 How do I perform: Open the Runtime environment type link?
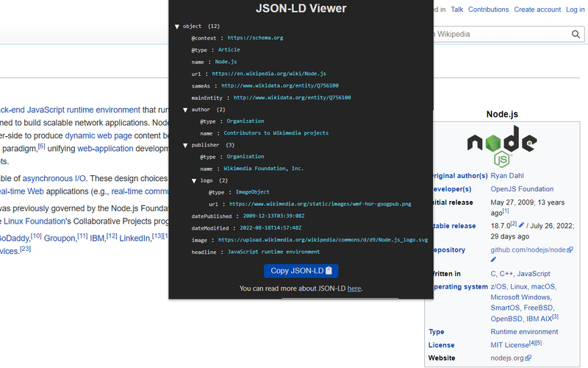(524, 332)
